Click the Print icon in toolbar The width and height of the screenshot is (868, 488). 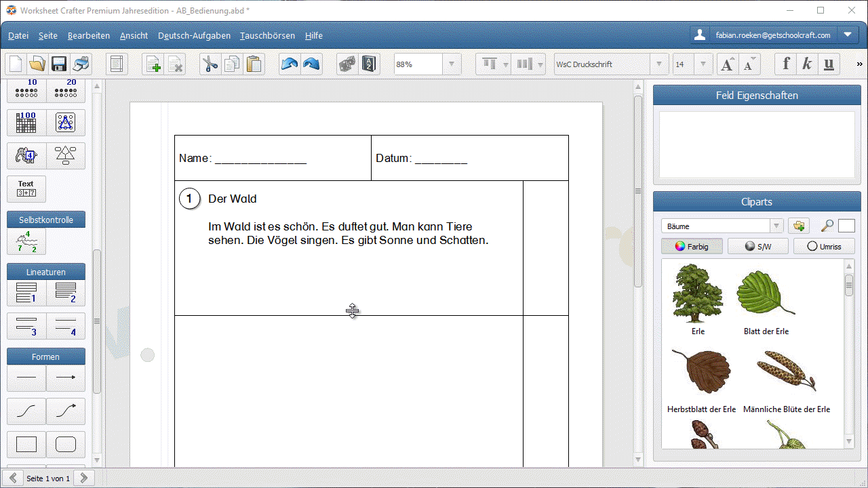81,64
